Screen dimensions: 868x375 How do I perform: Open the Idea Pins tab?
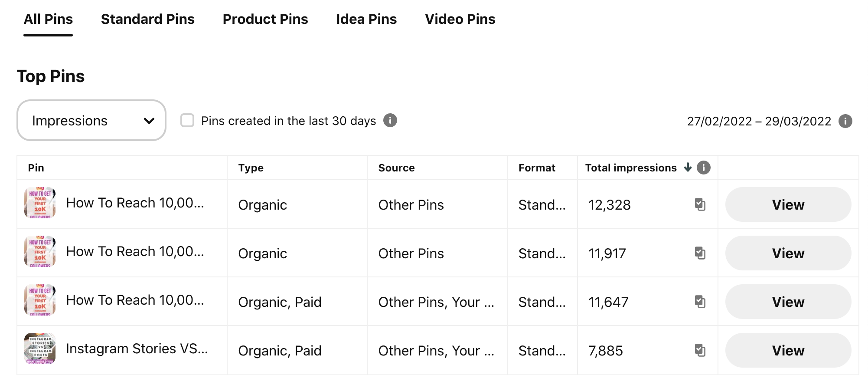(366, 19)
